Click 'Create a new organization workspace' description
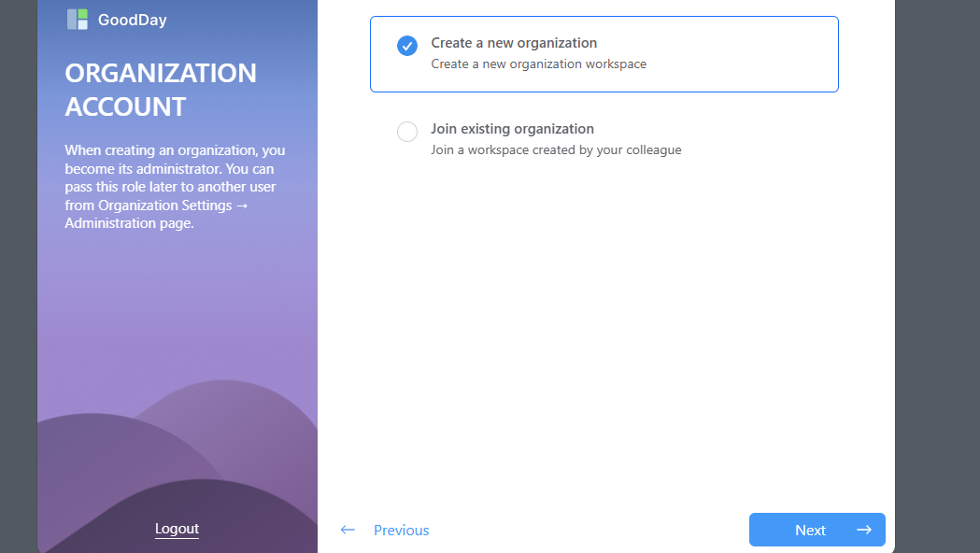This screenshot has height=553, width=980. coord(538,64)
